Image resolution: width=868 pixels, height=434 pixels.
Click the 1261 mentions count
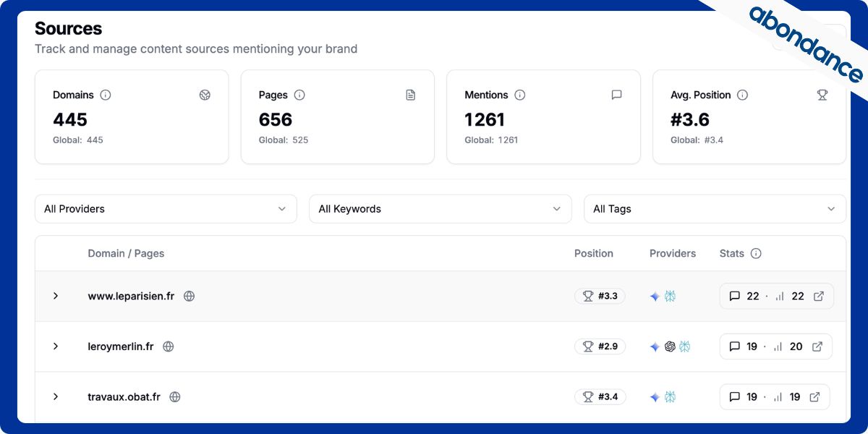485,119
